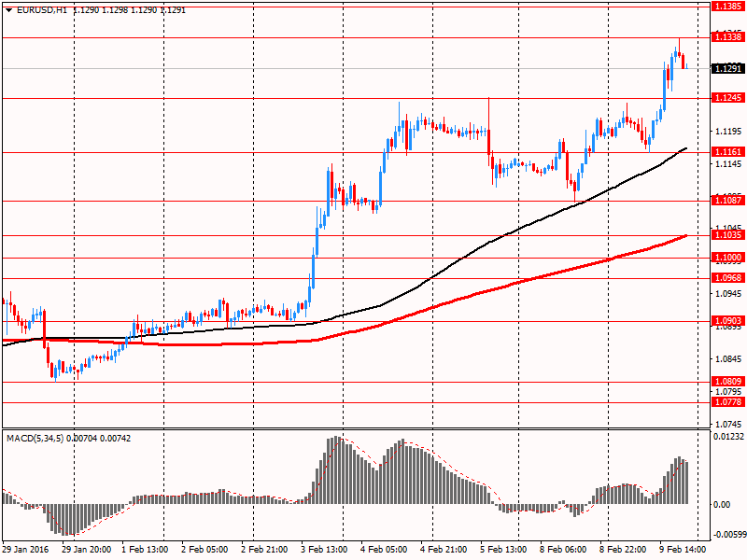Click the 1.1087 red price level label

pos(728,200)
